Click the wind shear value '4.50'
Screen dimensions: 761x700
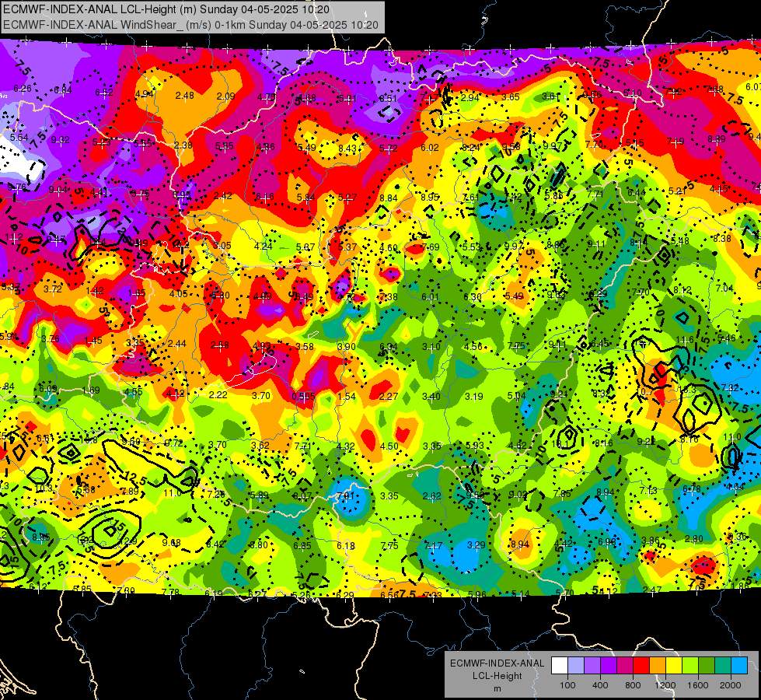[x=389, y=446]
